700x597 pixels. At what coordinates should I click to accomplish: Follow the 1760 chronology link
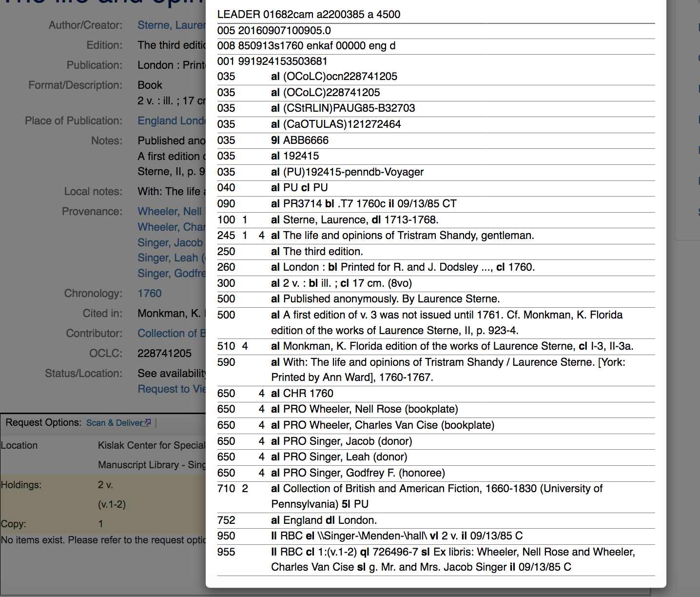[x=150, y=294]
